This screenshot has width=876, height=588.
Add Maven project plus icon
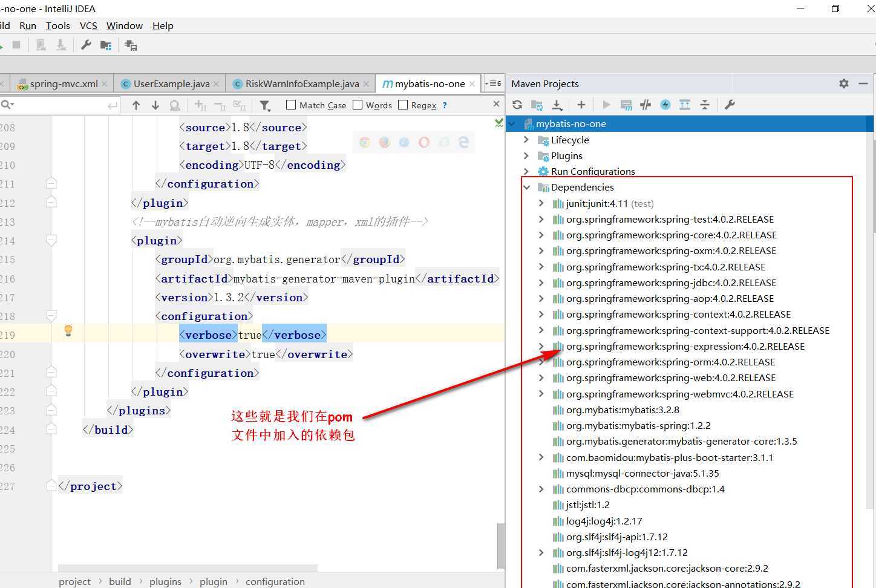tap(581, 105)
